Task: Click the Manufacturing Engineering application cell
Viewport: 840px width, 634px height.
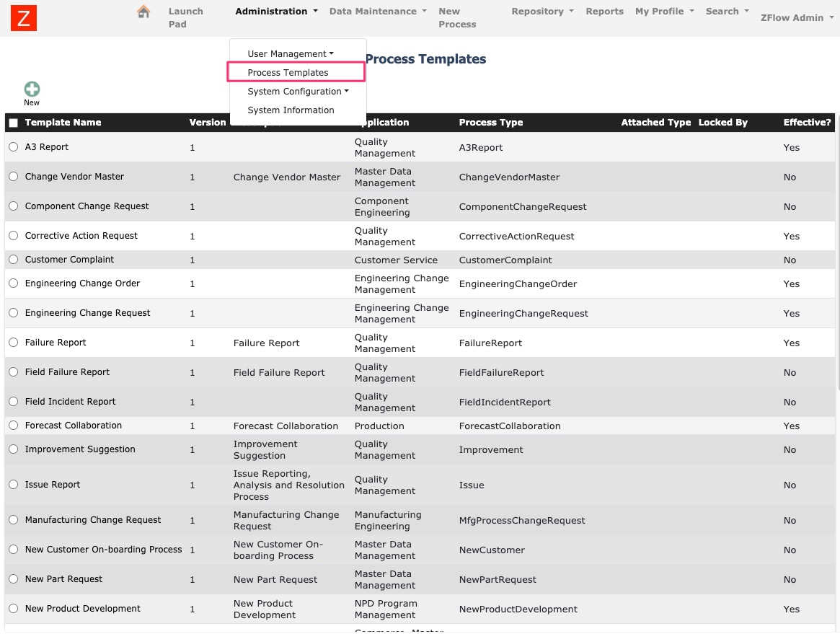Action: [388, 520]
